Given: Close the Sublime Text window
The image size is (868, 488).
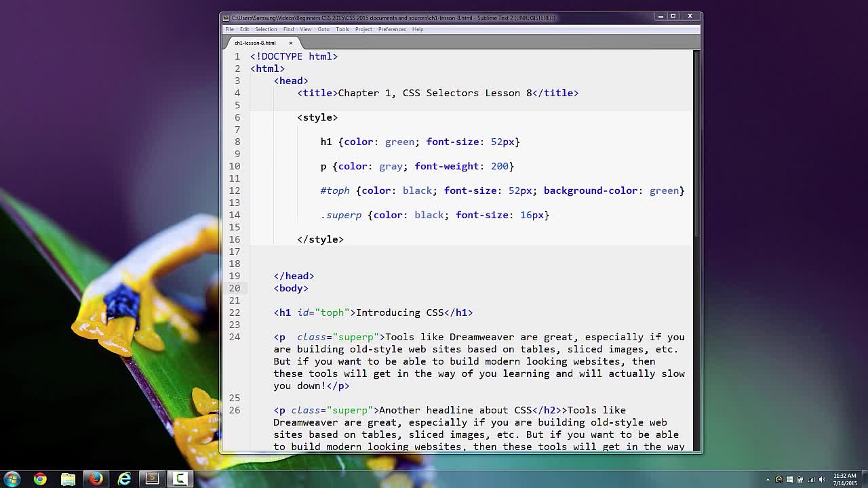Looking at the screenshot, I should (690, 16).
